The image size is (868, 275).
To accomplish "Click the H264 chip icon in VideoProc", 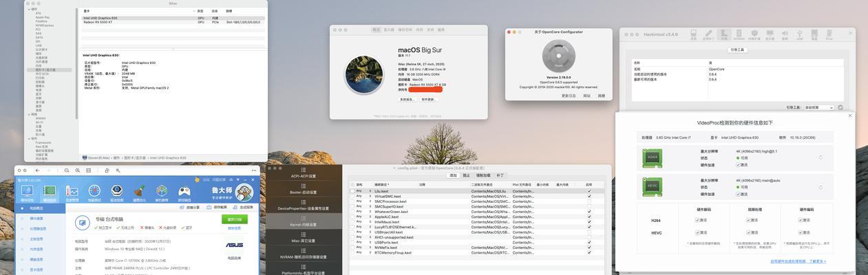I will point(653,157).
